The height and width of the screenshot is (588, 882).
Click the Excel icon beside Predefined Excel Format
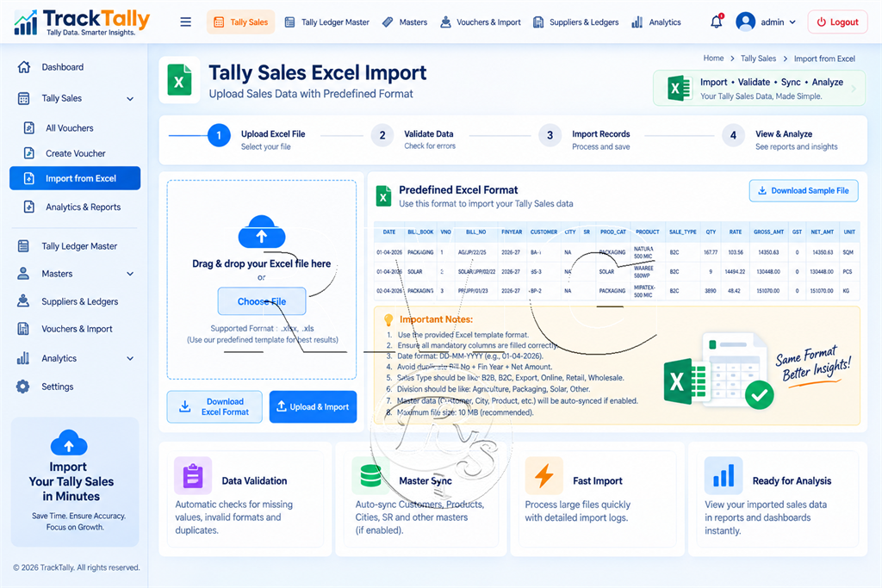tap(383, 197)
